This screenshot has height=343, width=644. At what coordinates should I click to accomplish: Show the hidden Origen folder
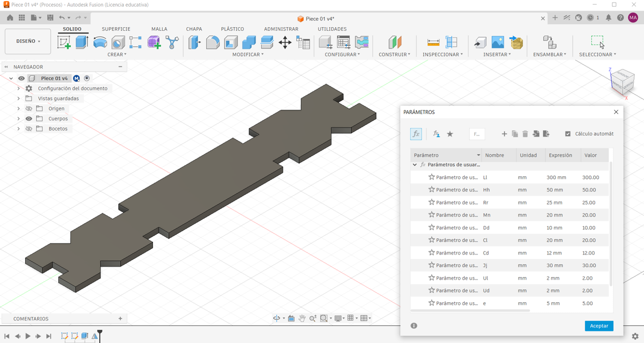(x=29, y=108)
